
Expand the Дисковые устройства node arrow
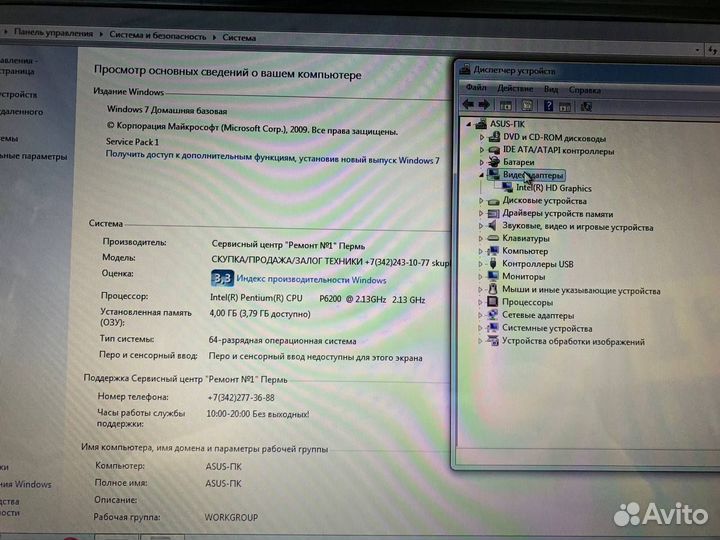point(481,201)
